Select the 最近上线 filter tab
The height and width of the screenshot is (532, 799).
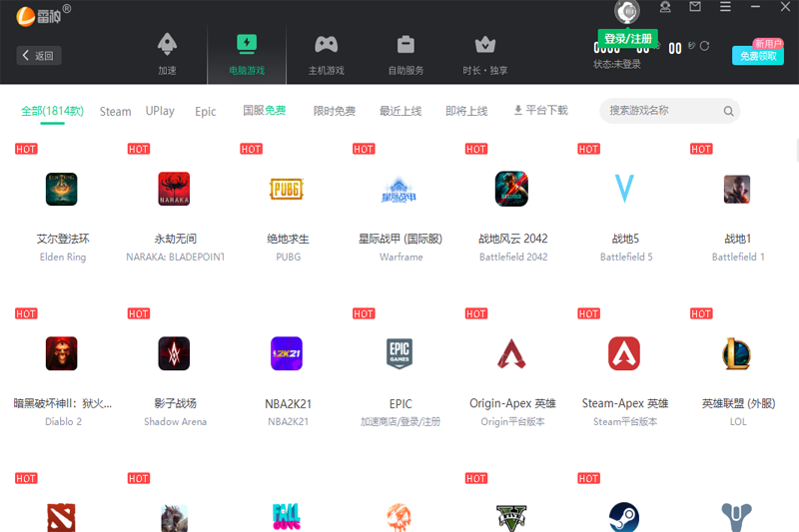[x=400, y=111]
